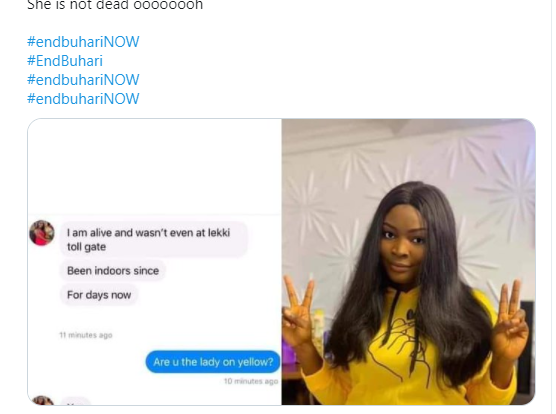The height and width of the screenshot is (414, 556).
Task: Open the #EndBuhari hashtag link
Action: pyautogui.click(x=65, y=61)
